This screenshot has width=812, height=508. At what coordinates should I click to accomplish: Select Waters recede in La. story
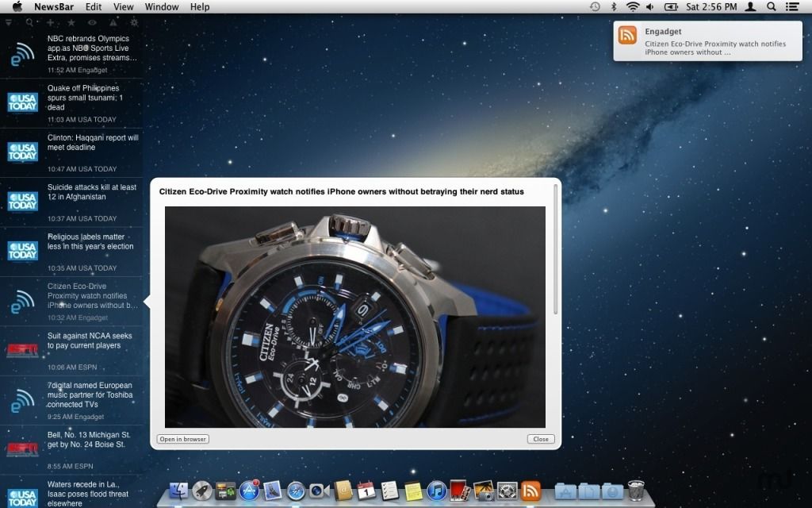[71, 492]
